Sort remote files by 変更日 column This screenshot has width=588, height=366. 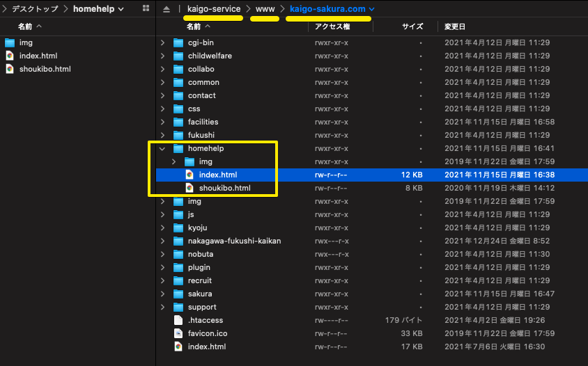(455, 26)
